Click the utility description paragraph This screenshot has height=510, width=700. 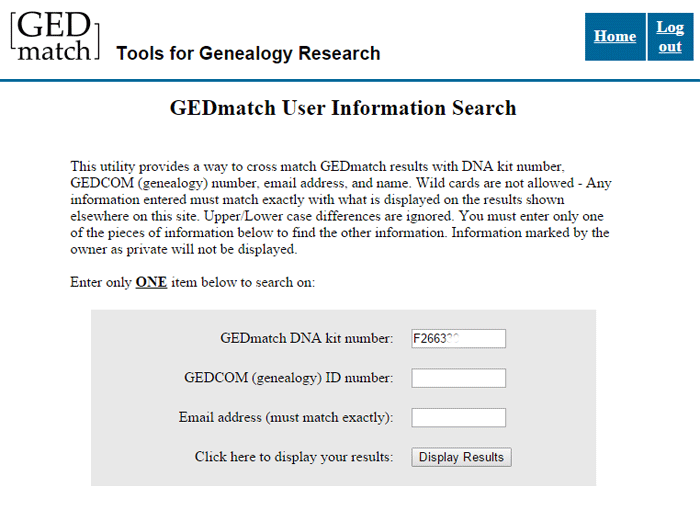(x=341, y=208)
